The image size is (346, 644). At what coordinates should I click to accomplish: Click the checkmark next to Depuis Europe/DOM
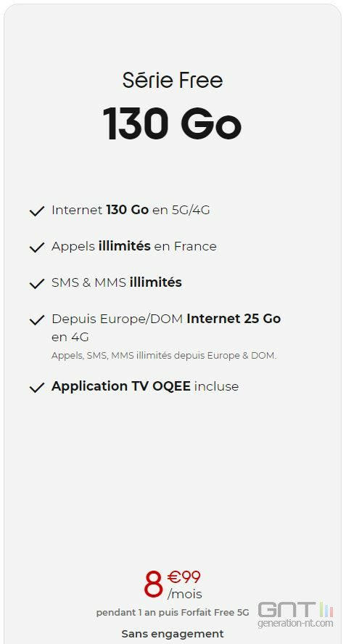point(37,319)
